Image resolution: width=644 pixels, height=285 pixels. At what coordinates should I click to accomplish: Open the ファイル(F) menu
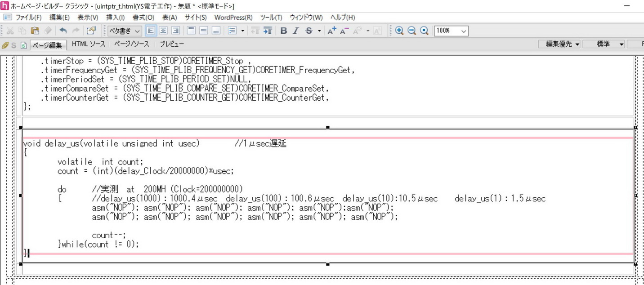tap(28, 18)
